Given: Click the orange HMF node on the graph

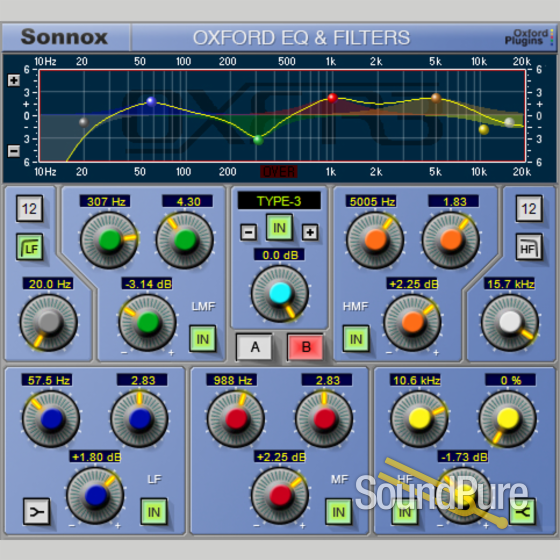Looking at the screenshot, I should coord(436,98).
